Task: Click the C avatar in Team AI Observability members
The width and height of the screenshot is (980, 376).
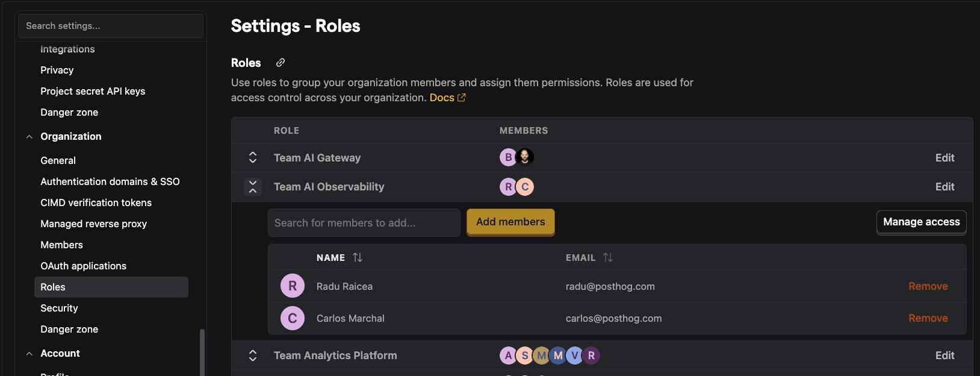Action: (x=525, y=187)
